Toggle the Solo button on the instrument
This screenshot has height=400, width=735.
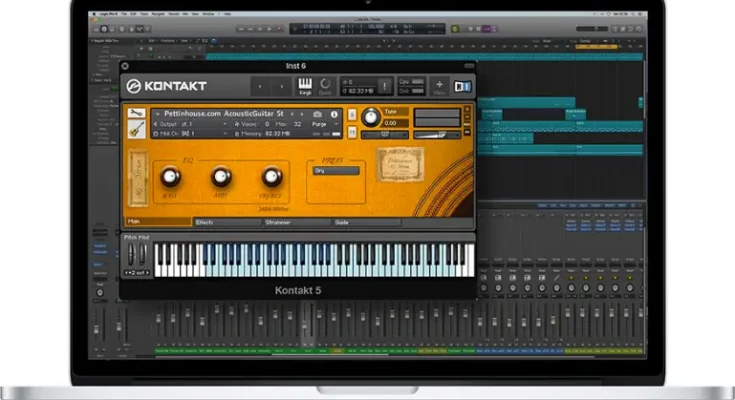click(353, 113)
